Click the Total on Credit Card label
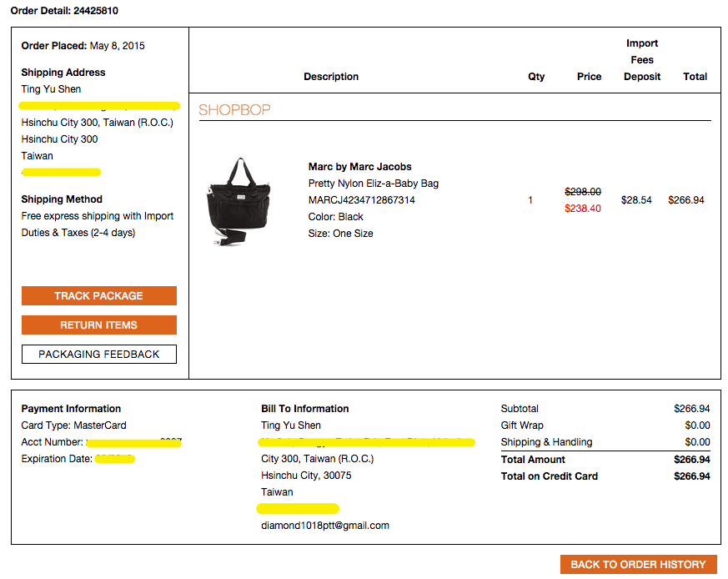This screenshot has width=728, height=579. point(550,476)
